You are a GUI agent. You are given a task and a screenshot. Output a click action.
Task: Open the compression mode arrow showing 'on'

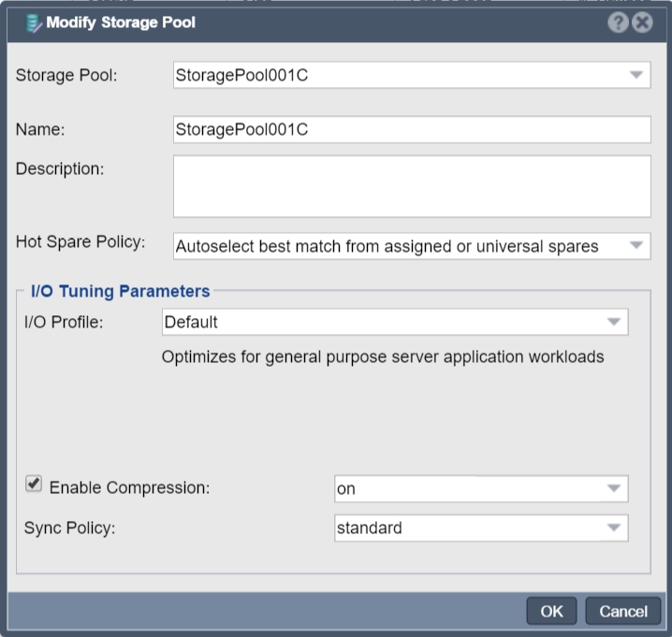(614, 488)
